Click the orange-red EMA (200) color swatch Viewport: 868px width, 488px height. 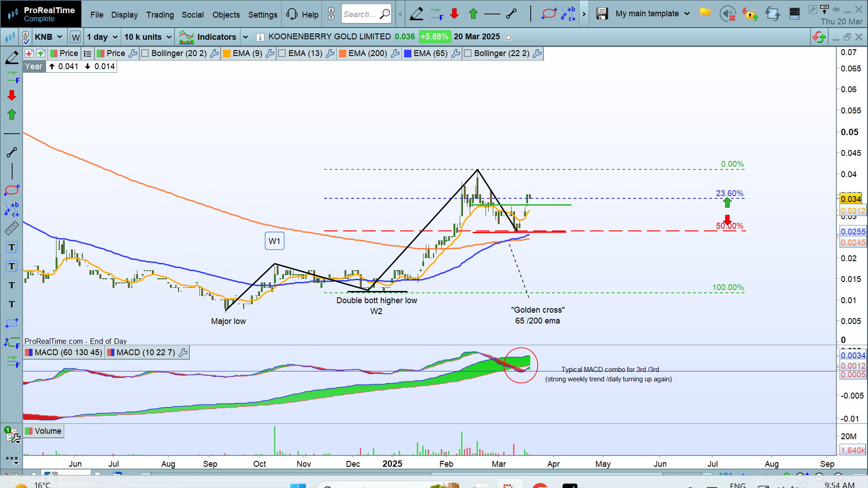pyautogui.click(x=343, y=53)
